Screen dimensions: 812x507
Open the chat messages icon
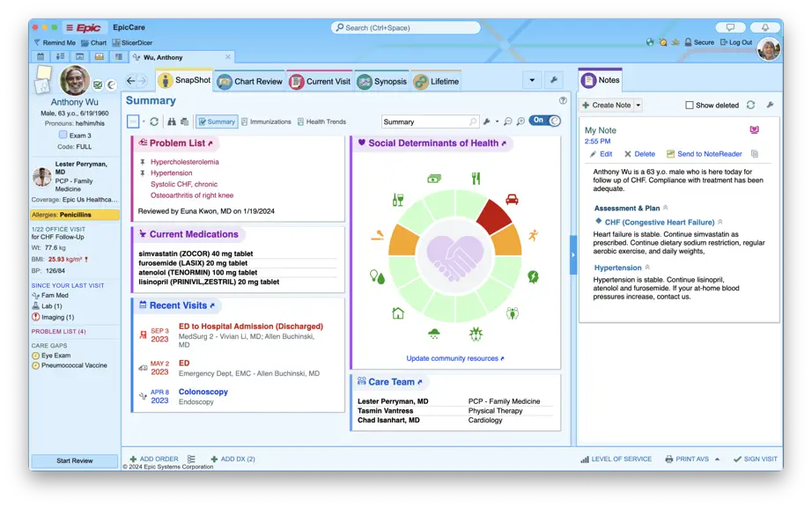tap(730, 27)
